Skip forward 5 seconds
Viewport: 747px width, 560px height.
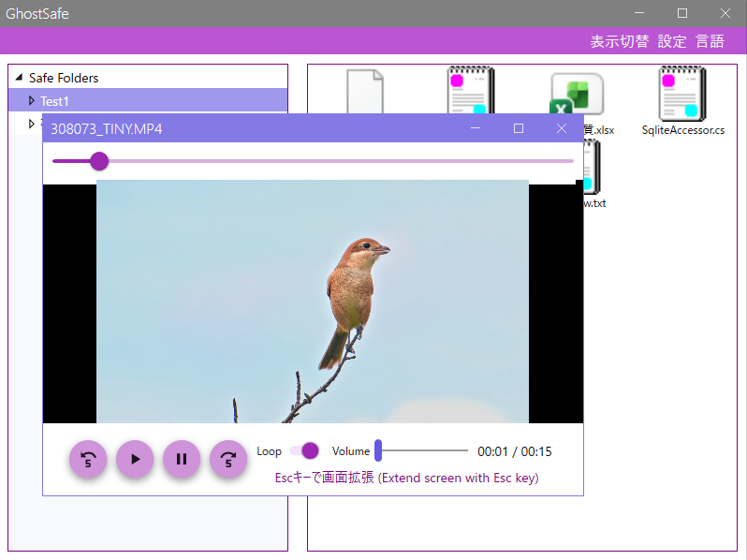[228, 459]
